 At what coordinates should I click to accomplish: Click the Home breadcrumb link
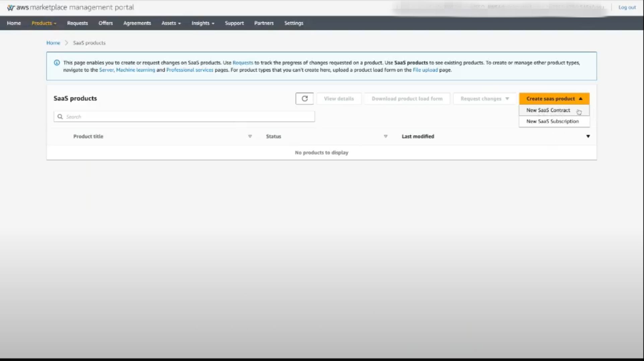tap(53, 43)
